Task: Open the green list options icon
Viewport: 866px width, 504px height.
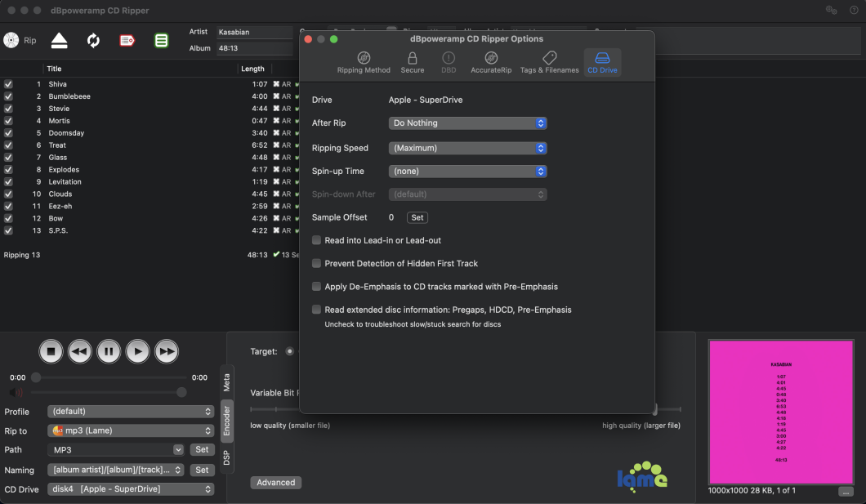Action: [162, 40]
